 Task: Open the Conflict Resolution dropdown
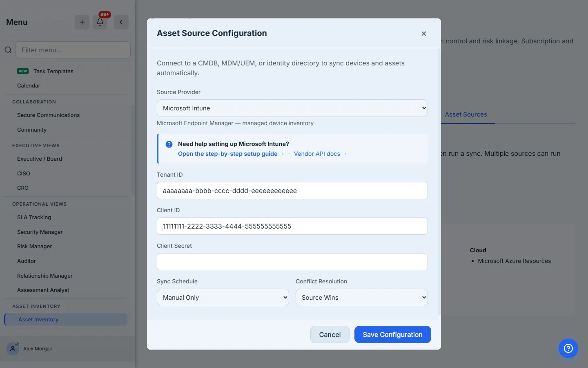tap(362, 298)
